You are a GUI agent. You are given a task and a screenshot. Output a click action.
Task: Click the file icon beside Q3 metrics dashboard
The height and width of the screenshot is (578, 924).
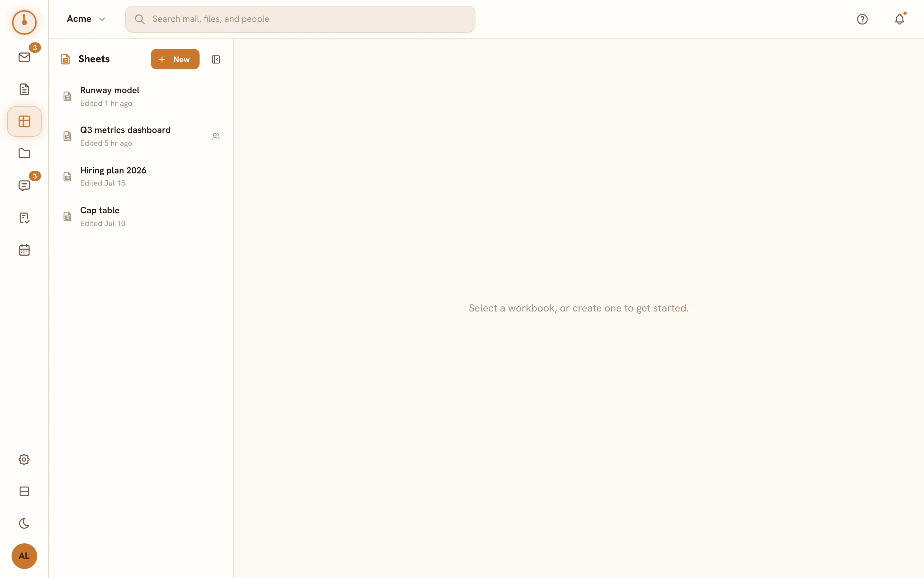(67, 136)
